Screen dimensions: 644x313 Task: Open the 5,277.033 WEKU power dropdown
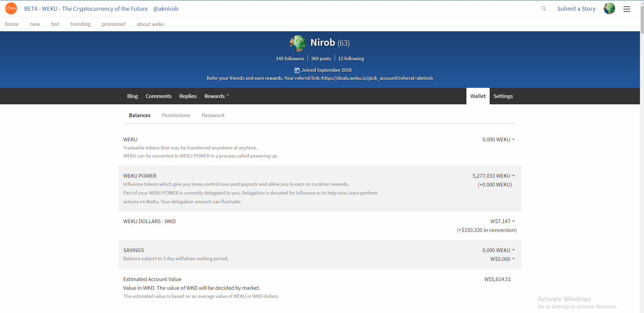coord(494,176)
